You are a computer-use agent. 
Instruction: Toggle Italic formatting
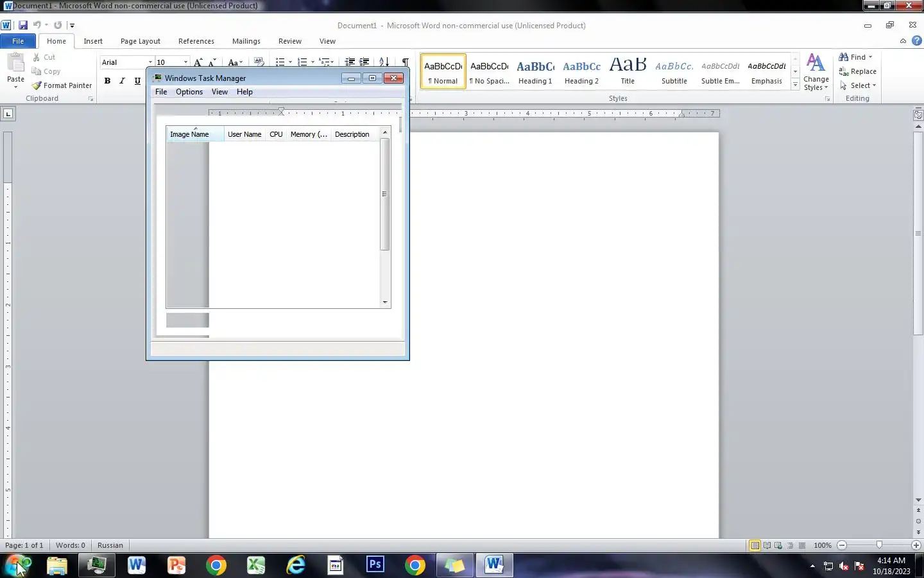(x=122, y=81)
